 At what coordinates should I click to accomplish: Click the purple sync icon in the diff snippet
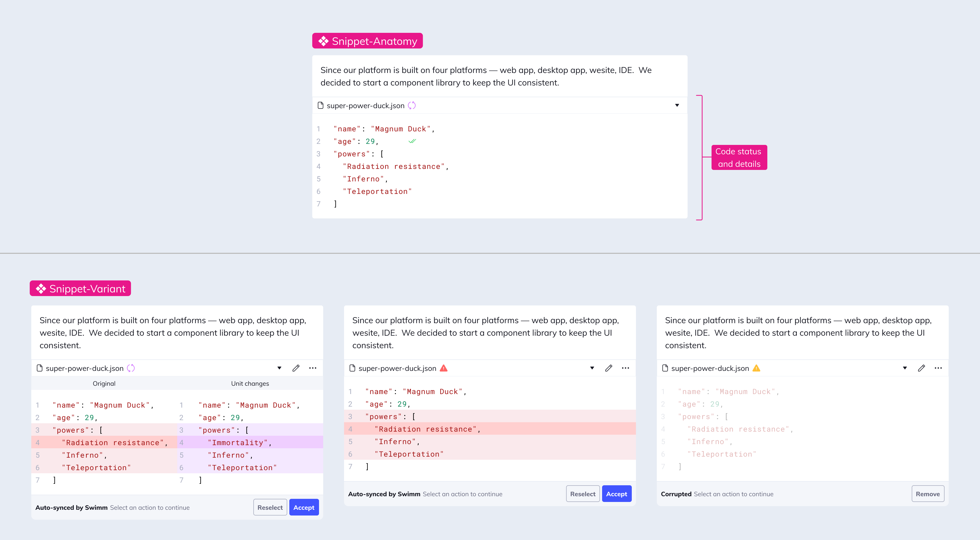[131, 368]
